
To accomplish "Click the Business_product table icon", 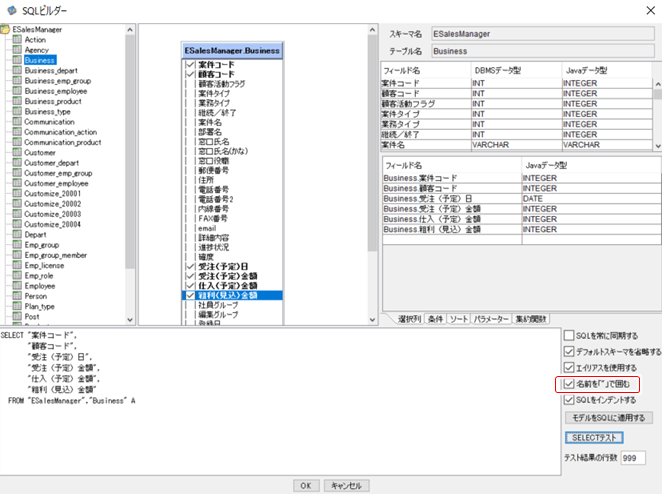I will tap(17, 101).
